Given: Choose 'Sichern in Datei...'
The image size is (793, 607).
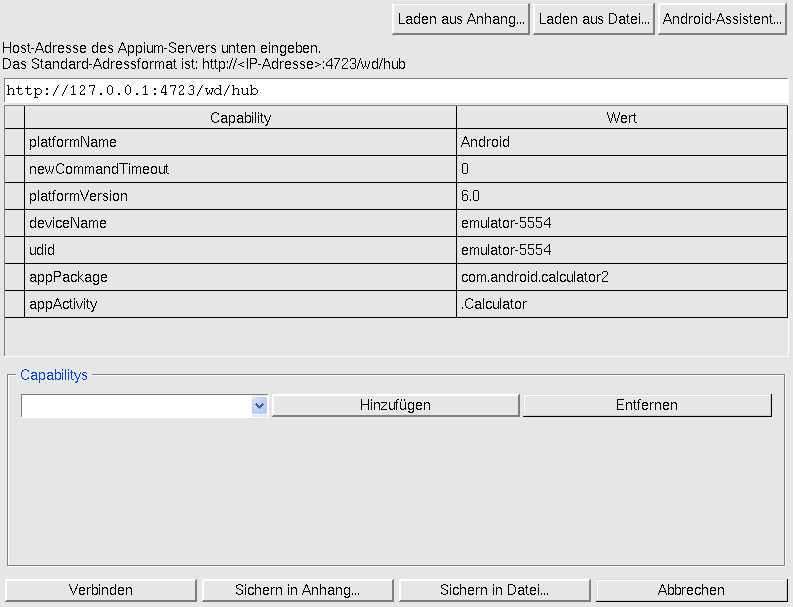Looking at the screenshot, I should [x=494, y=590].
